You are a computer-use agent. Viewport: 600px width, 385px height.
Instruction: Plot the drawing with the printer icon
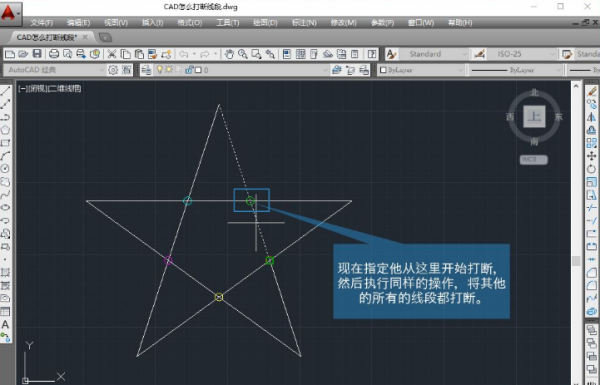click(54, 54)
